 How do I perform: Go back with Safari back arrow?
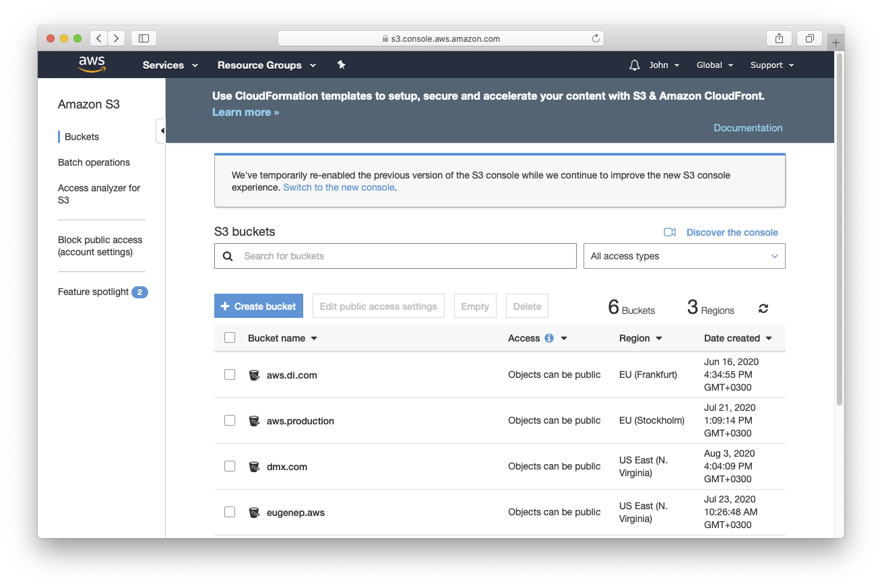pos(99,38)
